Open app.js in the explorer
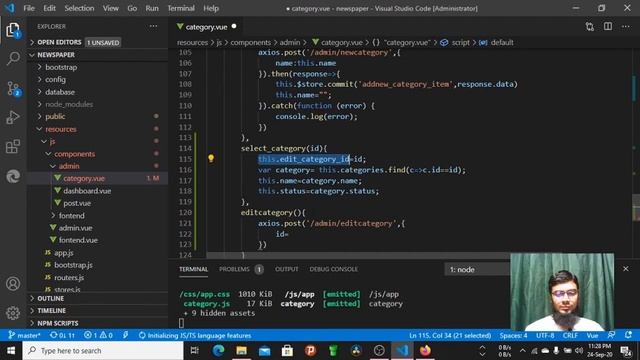Viewport: 640px width, 360px height. pos(64,253)
